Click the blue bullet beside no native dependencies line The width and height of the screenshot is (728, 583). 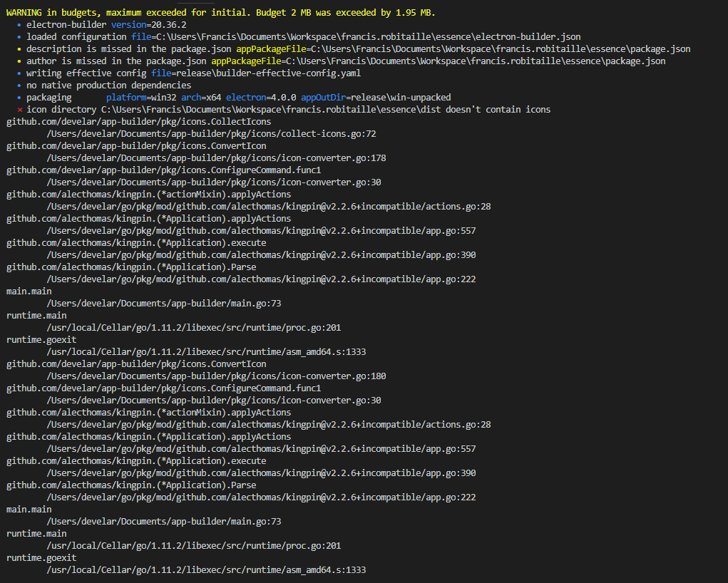(18, 85)
